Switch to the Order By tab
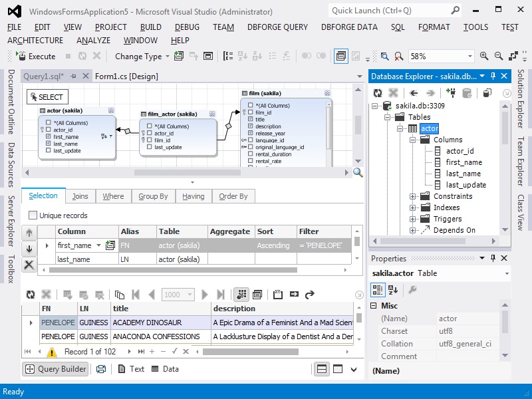 [233, 196]
